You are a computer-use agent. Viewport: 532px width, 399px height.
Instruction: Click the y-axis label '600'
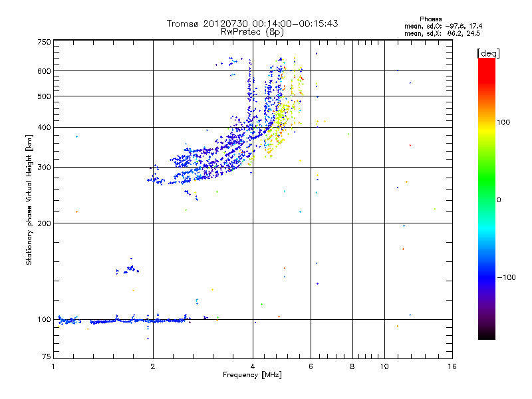coord(44,71)
